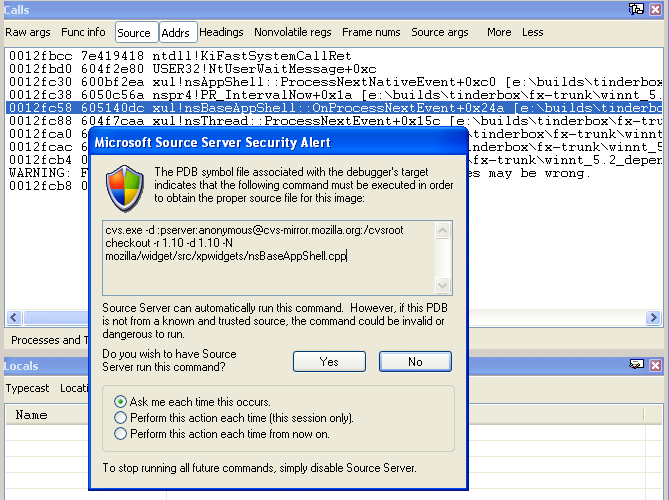Enable Headings in the Calls toolbar
The image size is (669, 500).
221,33
